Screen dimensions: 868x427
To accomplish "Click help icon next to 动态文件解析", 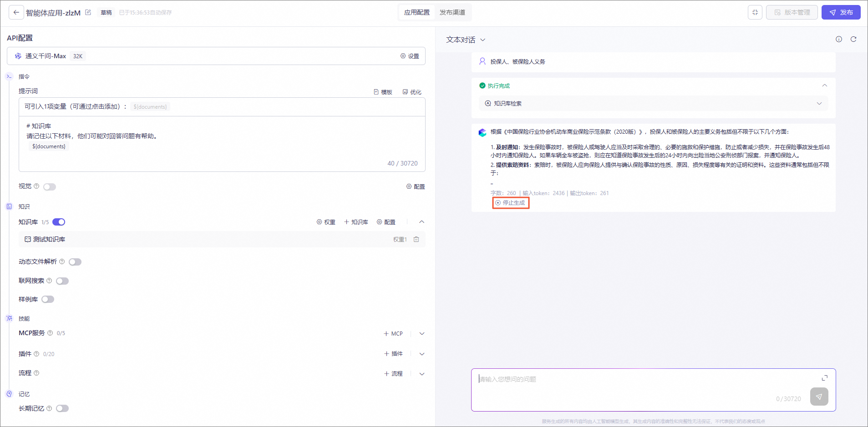I will coord(62,261).
